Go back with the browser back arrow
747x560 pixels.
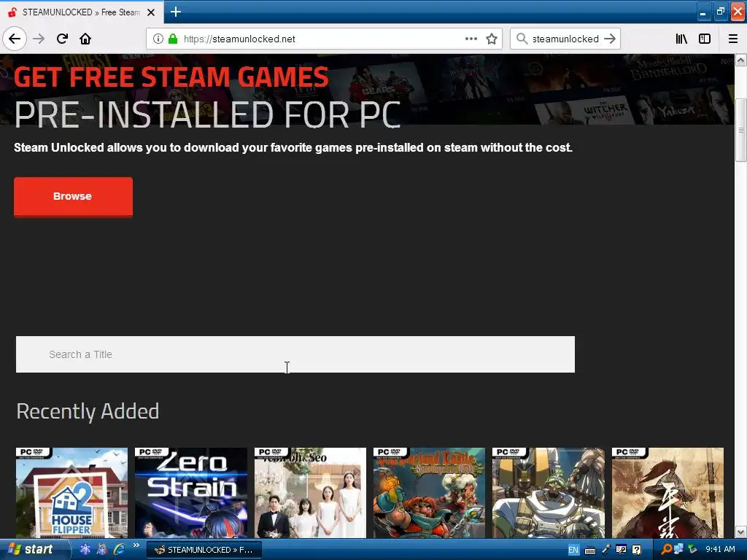[x=15, y=39]
